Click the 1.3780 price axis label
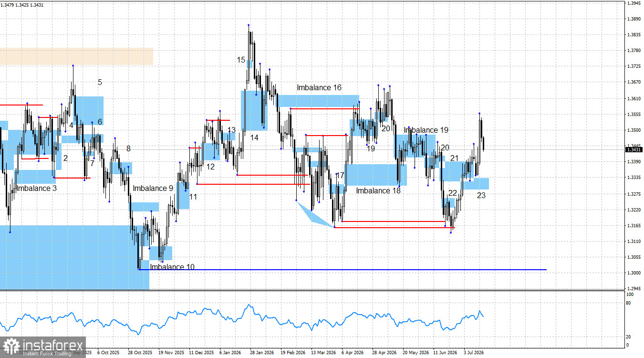 click(634, 51)
